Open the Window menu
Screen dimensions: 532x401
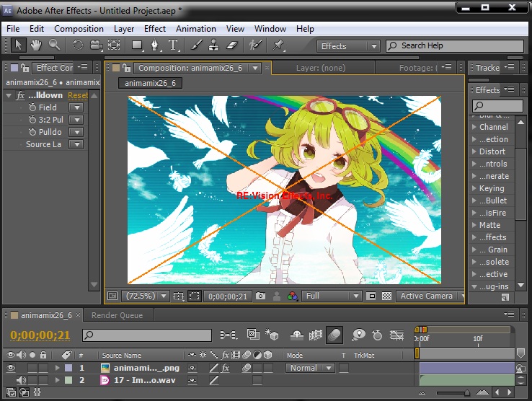pyautogui.click(x=270, y=29)
